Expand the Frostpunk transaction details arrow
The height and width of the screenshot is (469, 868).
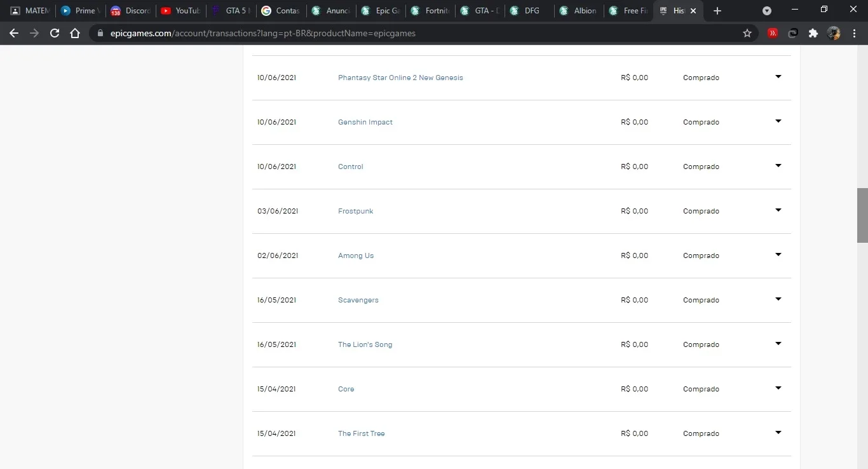tap(778, 210)
